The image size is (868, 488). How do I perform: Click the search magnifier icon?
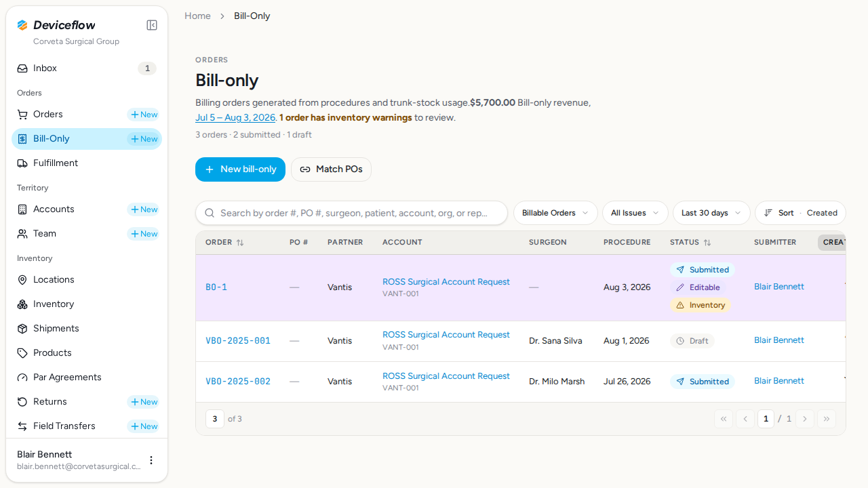(x=210, y=213)
